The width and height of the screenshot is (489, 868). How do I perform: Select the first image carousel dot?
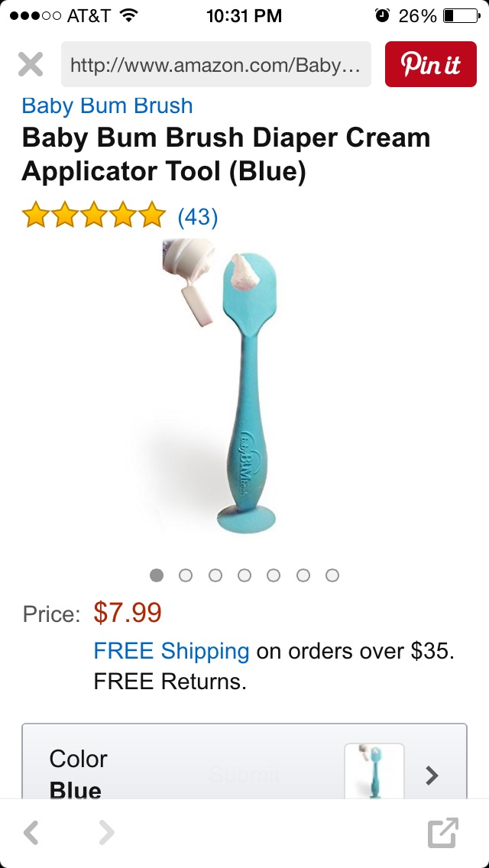point(157,575)
